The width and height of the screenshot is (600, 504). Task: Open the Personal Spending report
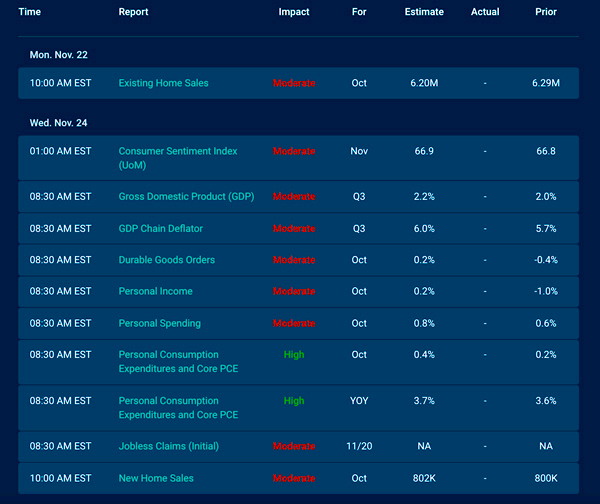(x=159, y=323)
